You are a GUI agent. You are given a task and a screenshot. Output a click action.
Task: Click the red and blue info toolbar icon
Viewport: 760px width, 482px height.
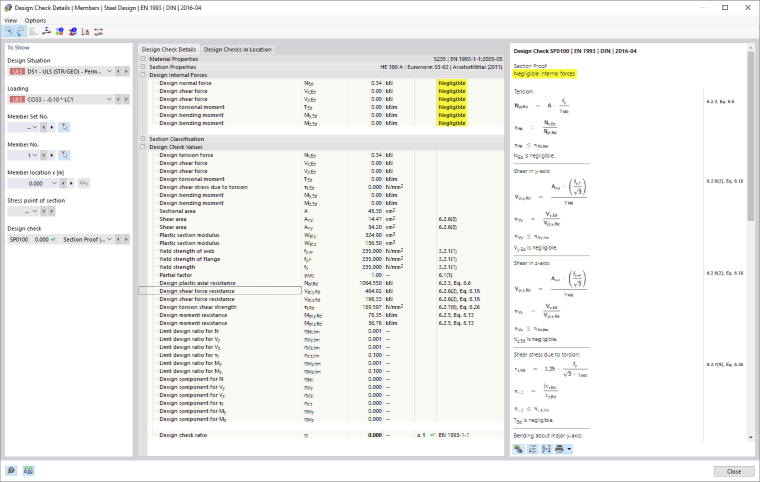click(x=73, y=32)
